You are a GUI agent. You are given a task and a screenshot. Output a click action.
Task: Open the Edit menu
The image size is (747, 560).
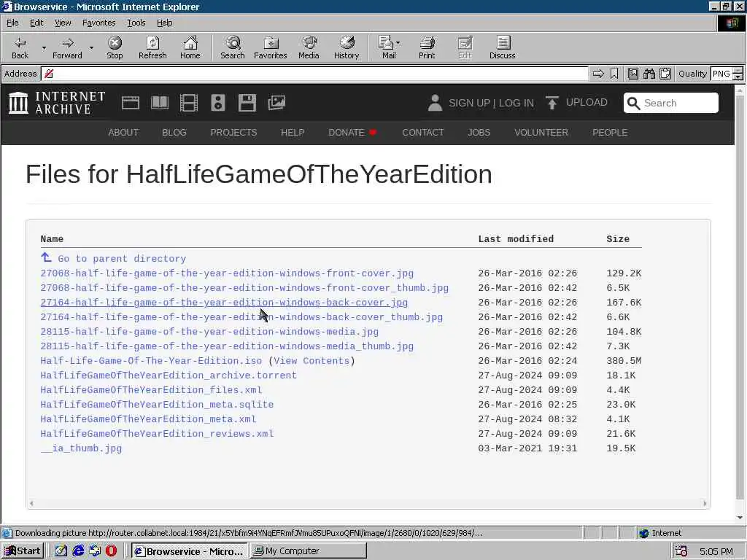pyautogui.click(x=36, y=23)
